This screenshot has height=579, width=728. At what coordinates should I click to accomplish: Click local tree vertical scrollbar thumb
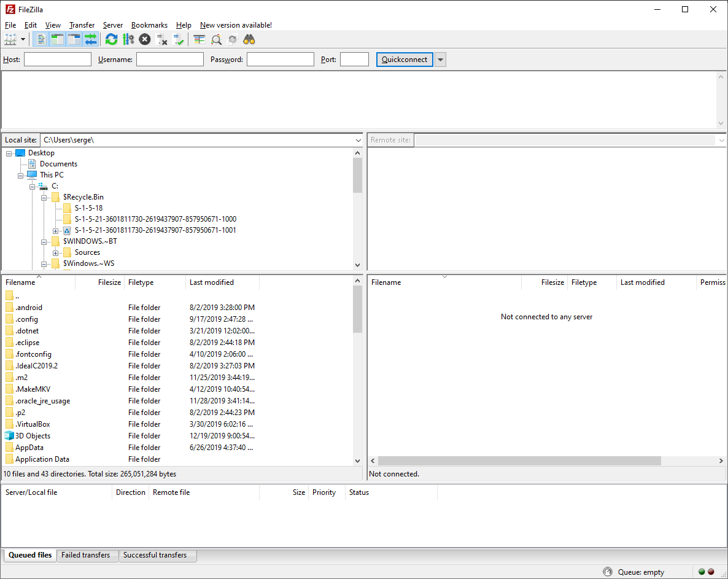357,175
